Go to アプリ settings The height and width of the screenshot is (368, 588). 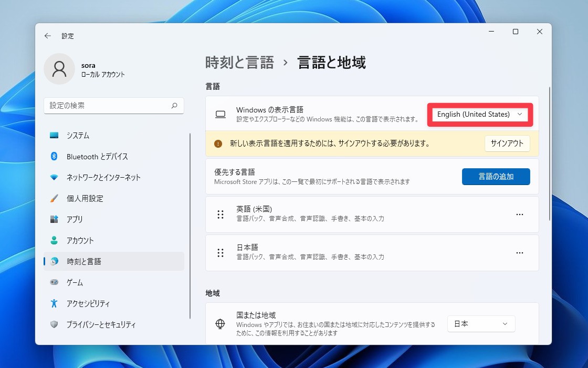(x=113, y=219)
